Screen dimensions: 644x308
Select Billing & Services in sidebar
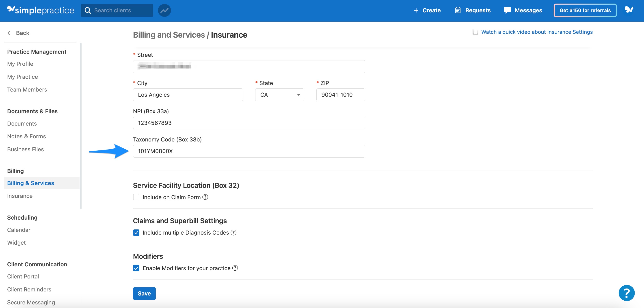point(41,183)
